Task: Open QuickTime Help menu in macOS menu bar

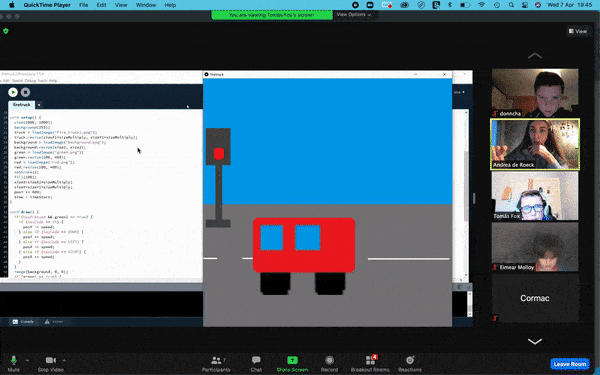Action: tap(170, 5)
